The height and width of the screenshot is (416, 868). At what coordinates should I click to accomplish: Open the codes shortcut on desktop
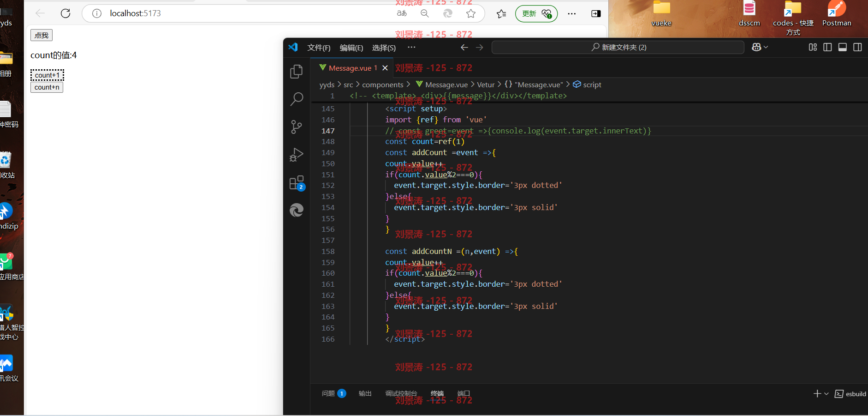pos(793,18)
